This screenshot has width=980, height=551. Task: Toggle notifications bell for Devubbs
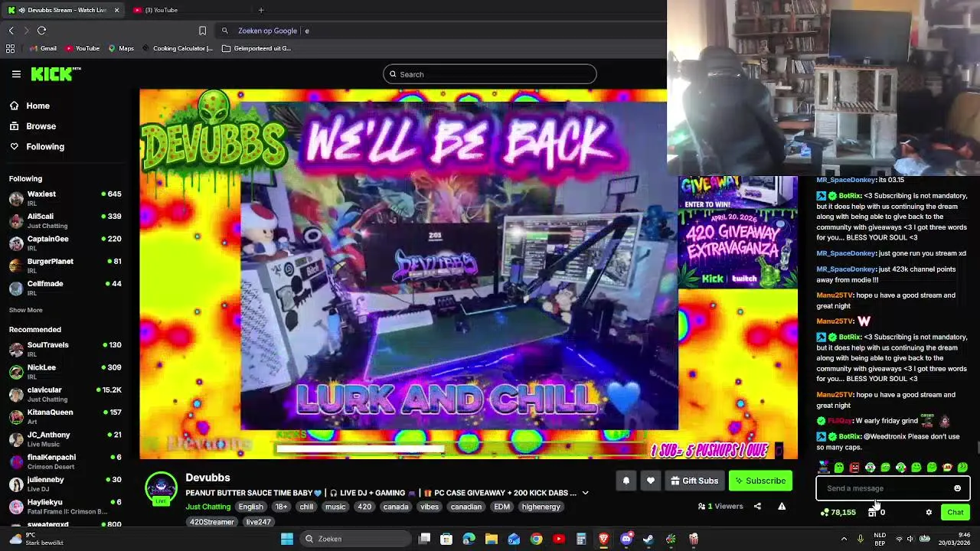626,481
